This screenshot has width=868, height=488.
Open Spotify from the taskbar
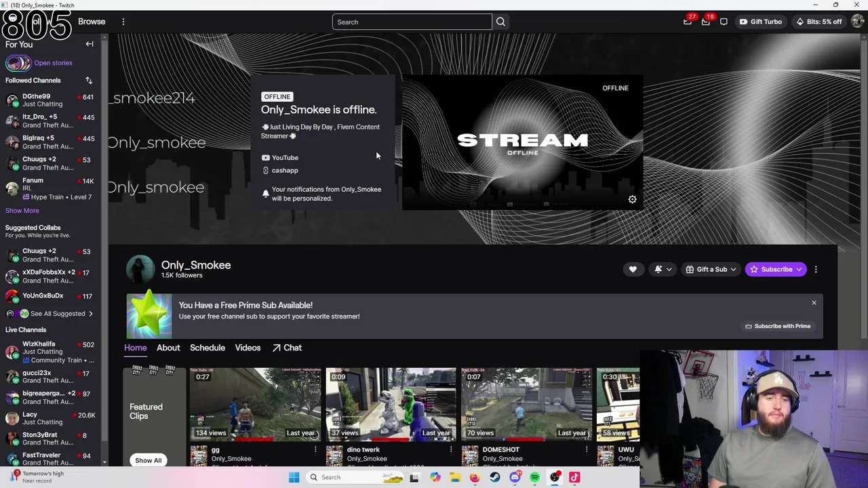click(x=534, y=477)
